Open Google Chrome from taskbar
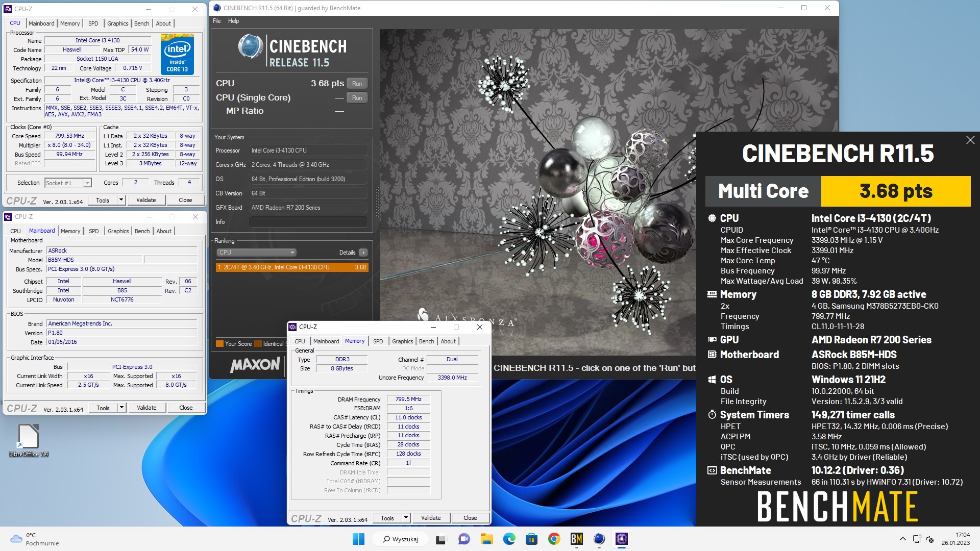The height and width of the screenshot is (551, 980). coord(554,539)
